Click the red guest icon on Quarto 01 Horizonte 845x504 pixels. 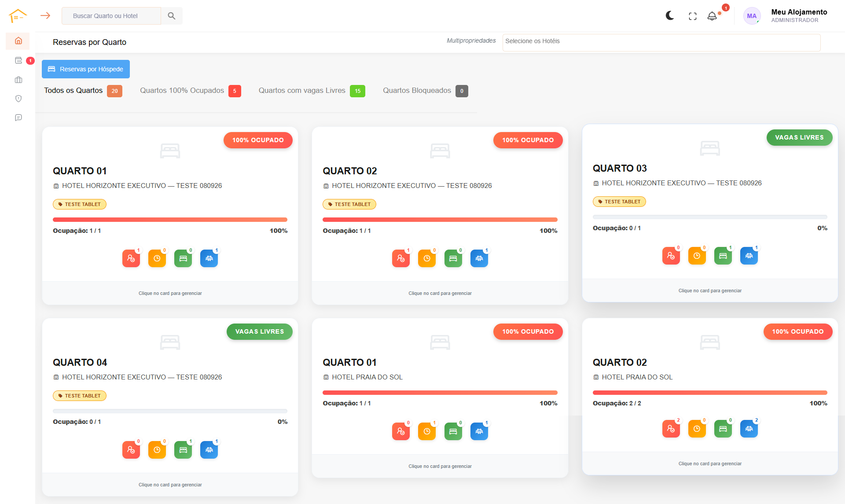coord(131,258)
